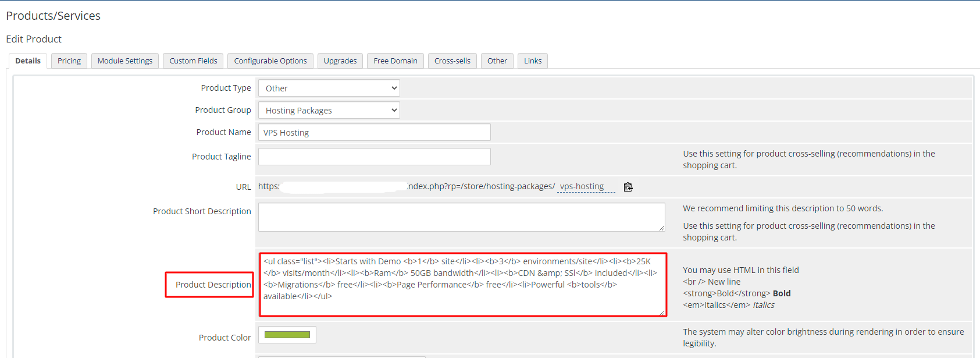
Task: Open the Module Settings tab
Action: point(125,61)
